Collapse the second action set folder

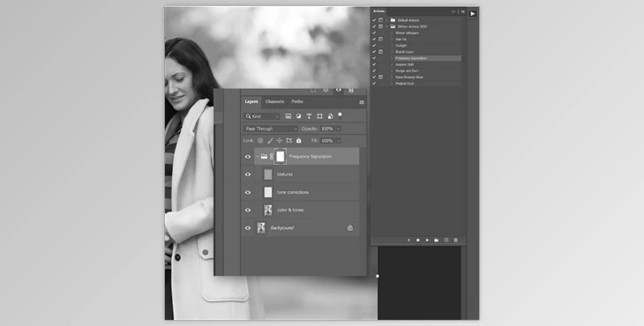(x=386, y=26)
